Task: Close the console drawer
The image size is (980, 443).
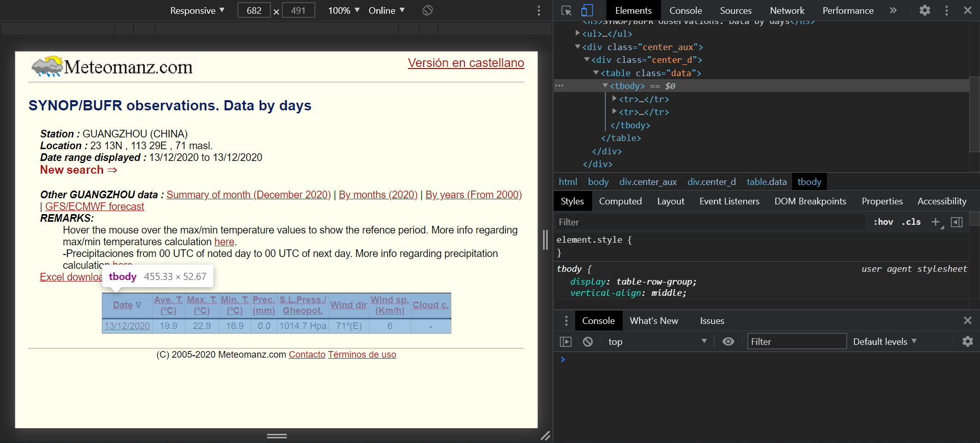Action: (x=968, y=320)
